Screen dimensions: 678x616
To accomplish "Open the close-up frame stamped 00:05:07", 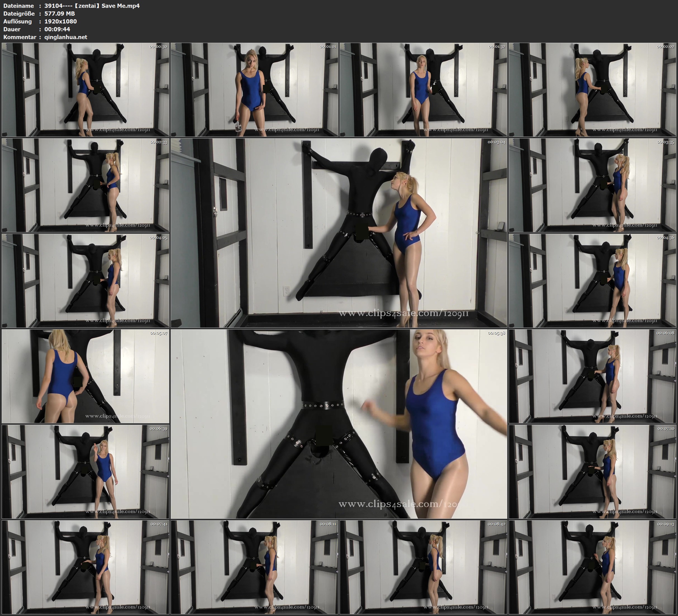I will click(x=85, y=376).
